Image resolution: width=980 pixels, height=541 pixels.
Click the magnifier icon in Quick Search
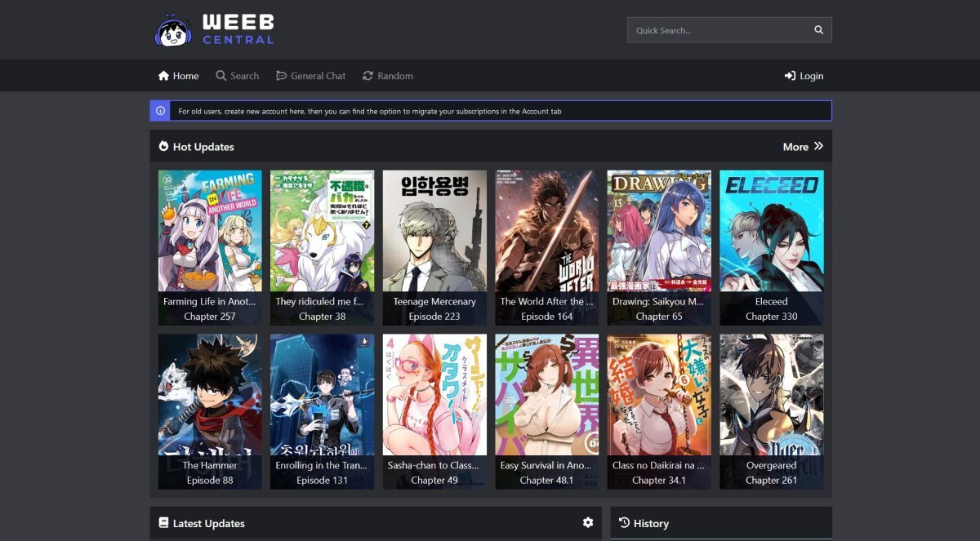819,30
